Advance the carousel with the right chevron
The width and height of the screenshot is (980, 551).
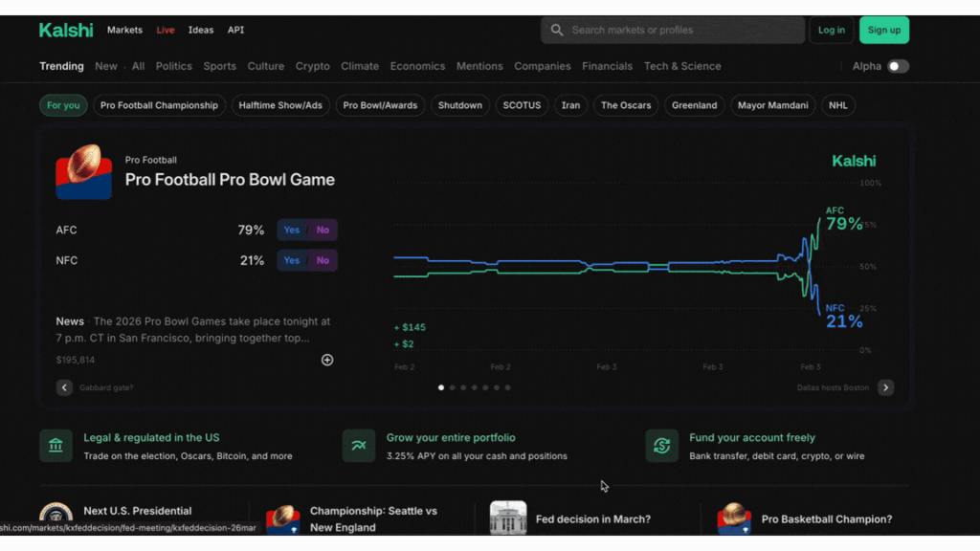point(886,387)
